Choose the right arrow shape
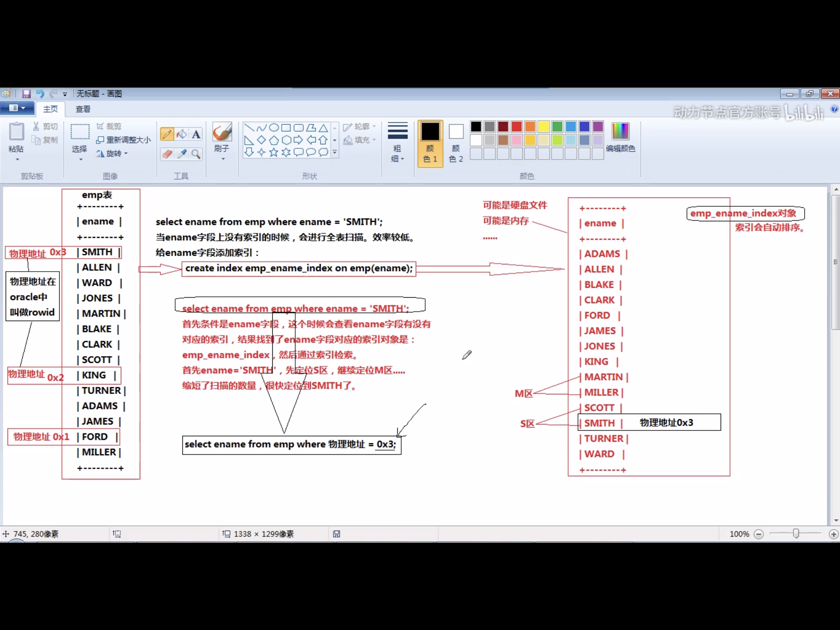840x630 pixels. pyautogui.click(x=298, y=140)
